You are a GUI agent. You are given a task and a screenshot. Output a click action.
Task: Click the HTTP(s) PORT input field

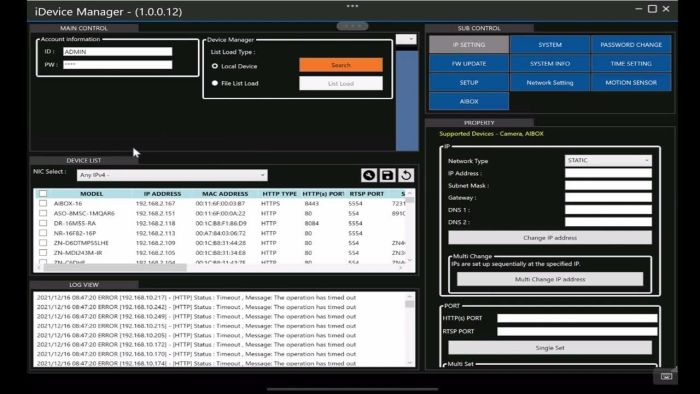pos(577,318)
